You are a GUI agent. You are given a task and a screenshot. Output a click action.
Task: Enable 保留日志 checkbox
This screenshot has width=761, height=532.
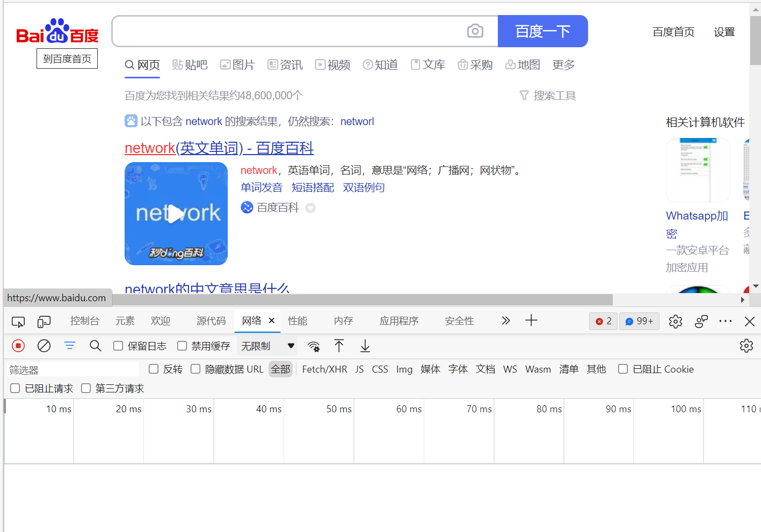(118, 346)
